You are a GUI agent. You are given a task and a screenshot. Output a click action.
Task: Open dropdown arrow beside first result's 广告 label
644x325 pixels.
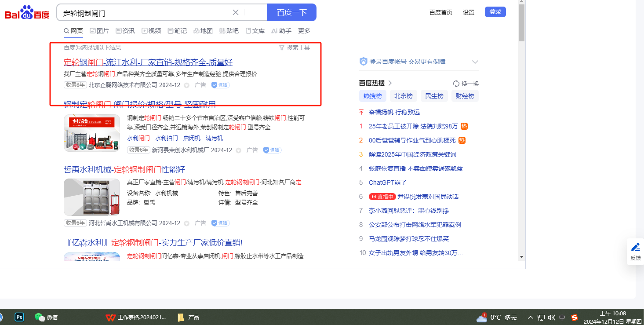click(186, 85)
